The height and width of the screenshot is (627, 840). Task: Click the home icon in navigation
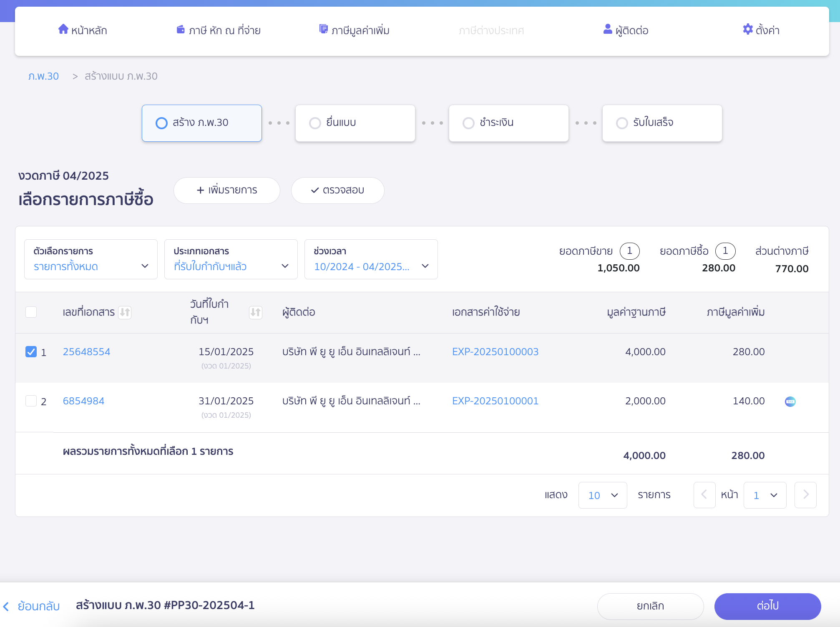63,29
